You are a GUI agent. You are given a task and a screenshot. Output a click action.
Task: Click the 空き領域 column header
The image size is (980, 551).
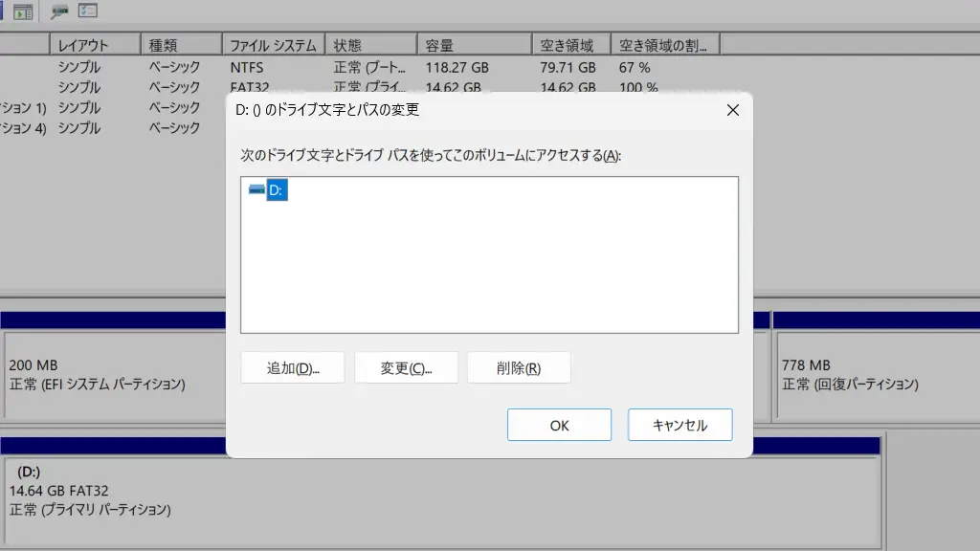pyautogui.click(x=570, y=45)
